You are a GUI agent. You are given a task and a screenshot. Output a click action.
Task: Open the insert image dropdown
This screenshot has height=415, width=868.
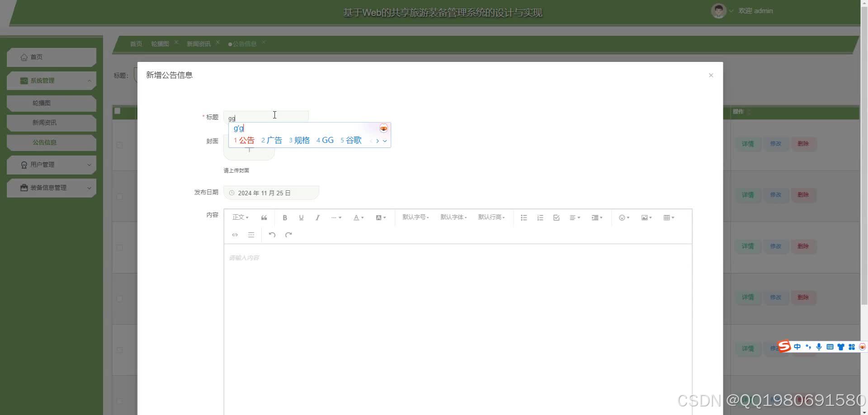646,217
